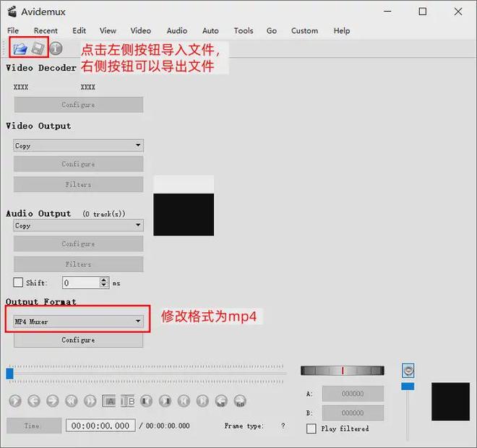Open the Output Format MP4 Muxer dropdown
Image resolution: width=477 pixels, height=448 pixels.
(x=79, y=321)
